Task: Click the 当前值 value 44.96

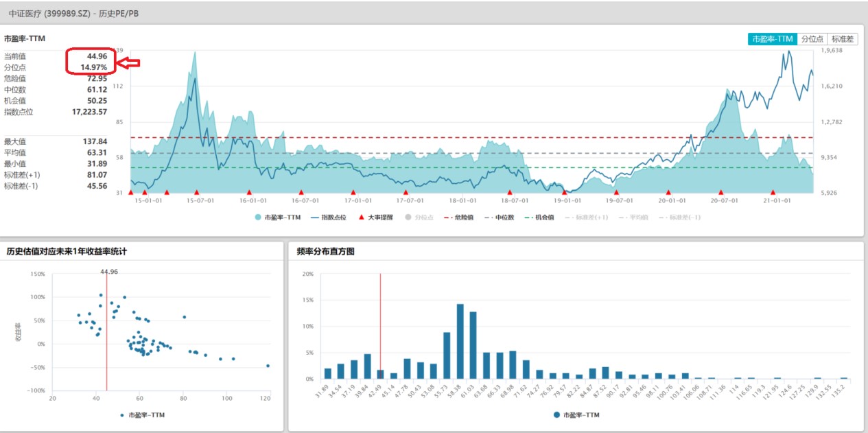Action: 97,56
